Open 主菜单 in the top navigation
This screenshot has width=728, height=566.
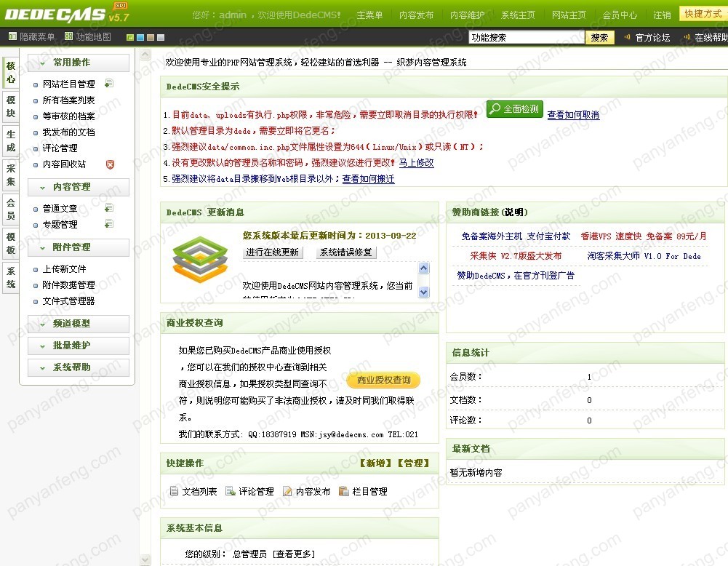click(369, 15)
